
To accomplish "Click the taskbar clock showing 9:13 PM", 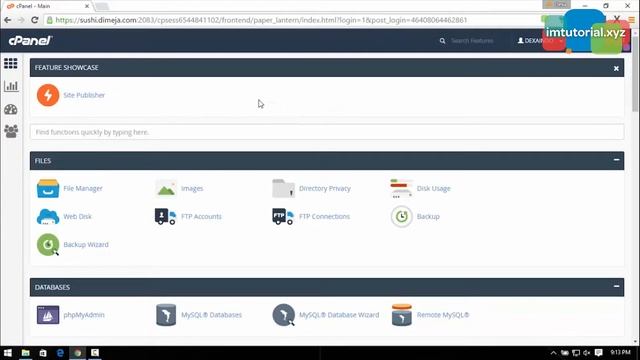I will point(620,352).
